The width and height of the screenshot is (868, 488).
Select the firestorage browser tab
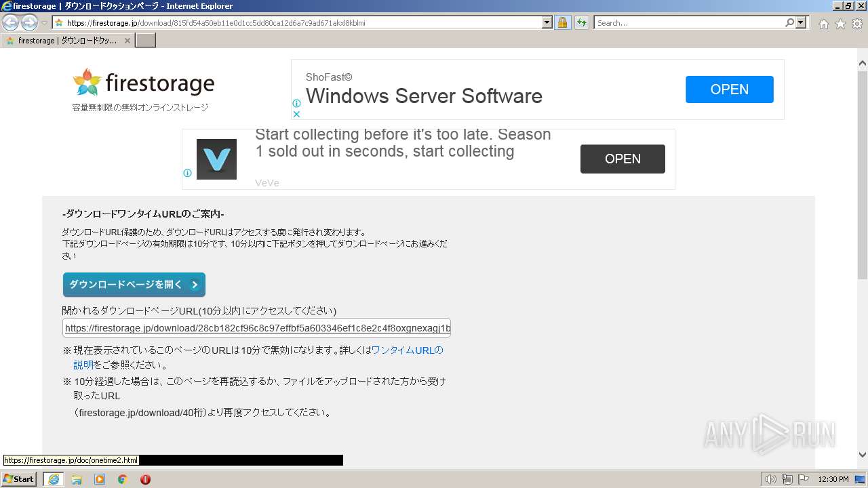(68, 41)
